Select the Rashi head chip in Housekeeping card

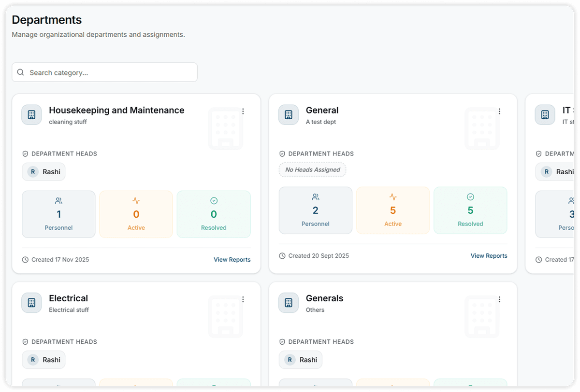click(43, 172)
